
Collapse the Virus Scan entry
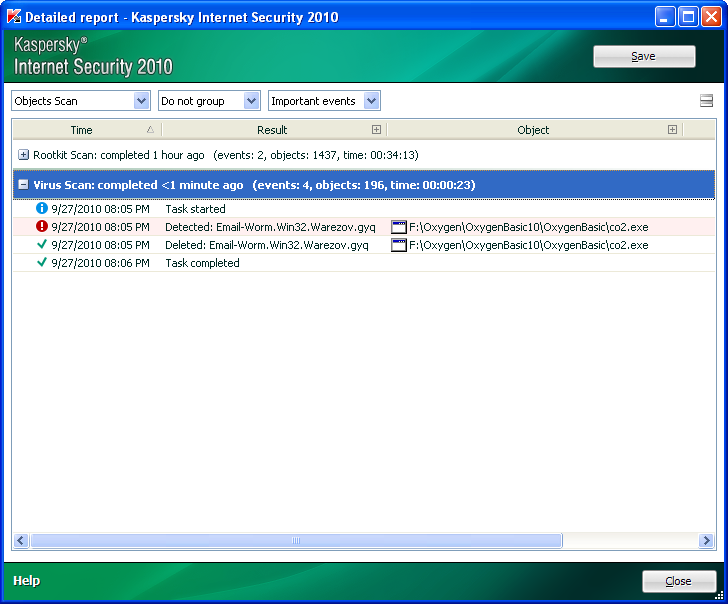coord(23,185)
